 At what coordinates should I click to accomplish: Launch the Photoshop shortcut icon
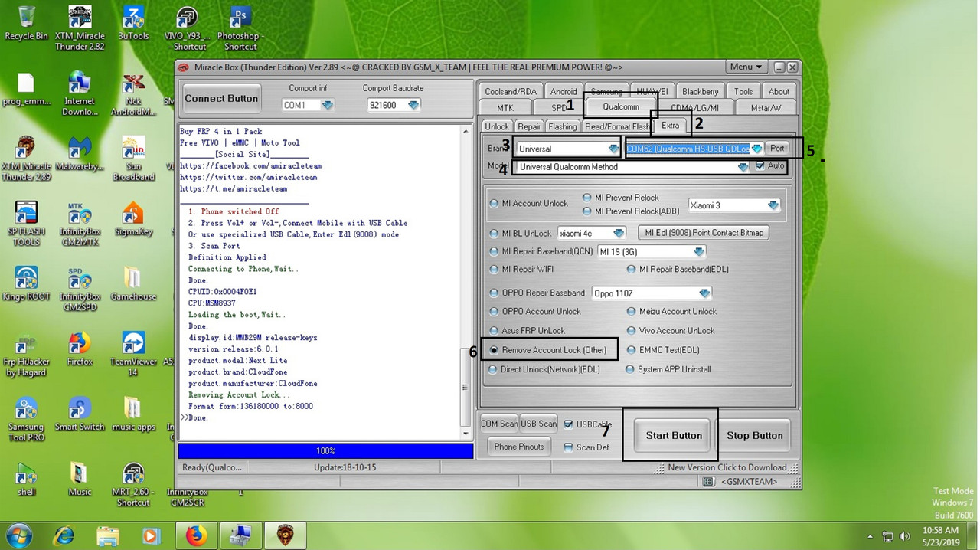[240, 28]
